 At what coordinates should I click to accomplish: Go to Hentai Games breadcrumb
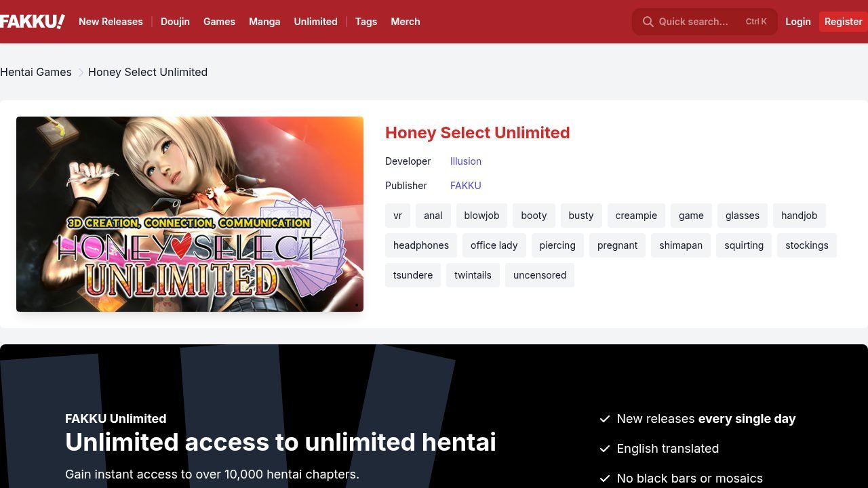click(36, 72)
